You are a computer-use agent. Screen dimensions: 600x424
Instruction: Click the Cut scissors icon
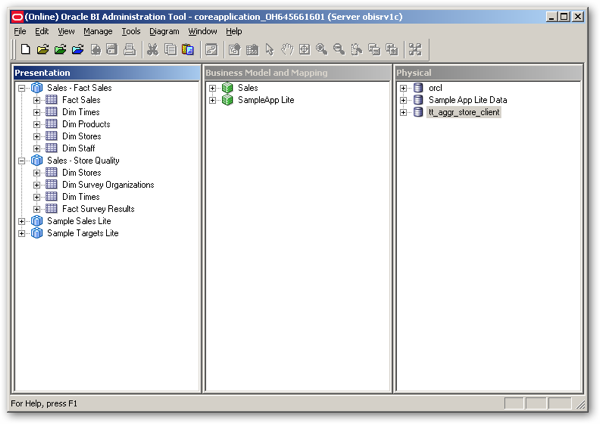(x=152, y=49)
